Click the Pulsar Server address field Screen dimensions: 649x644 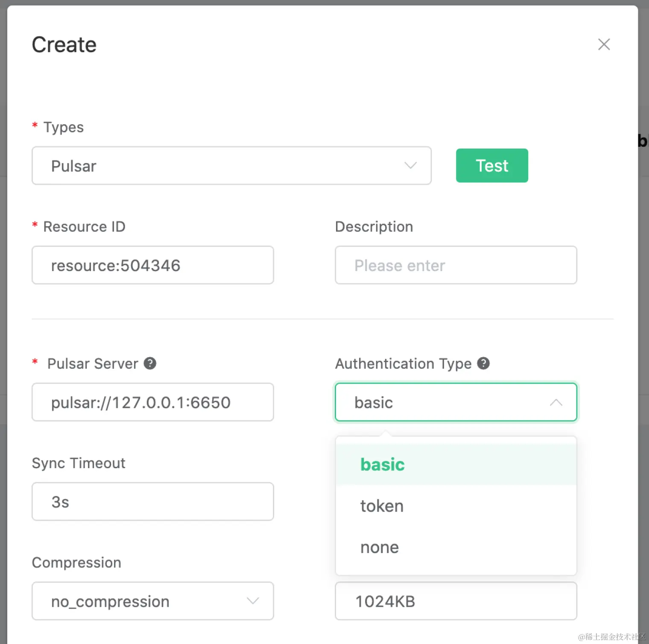(153, 402)
